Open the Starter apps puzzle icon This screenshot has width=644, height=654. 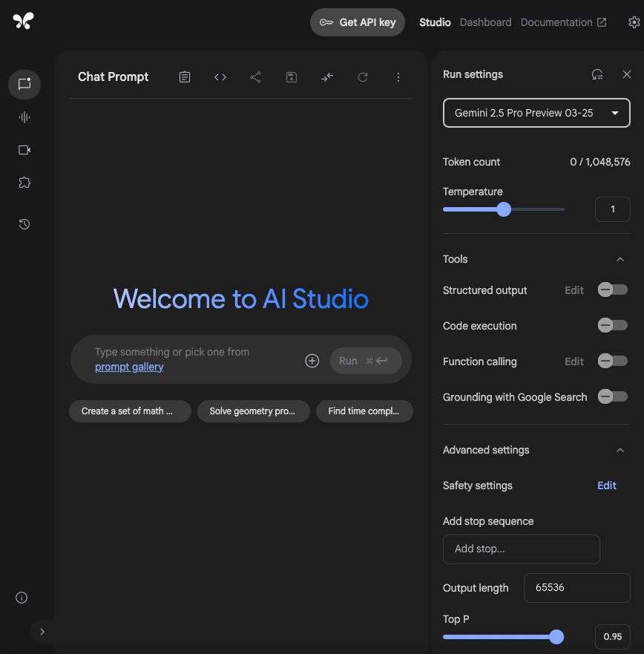click(24, 183)
